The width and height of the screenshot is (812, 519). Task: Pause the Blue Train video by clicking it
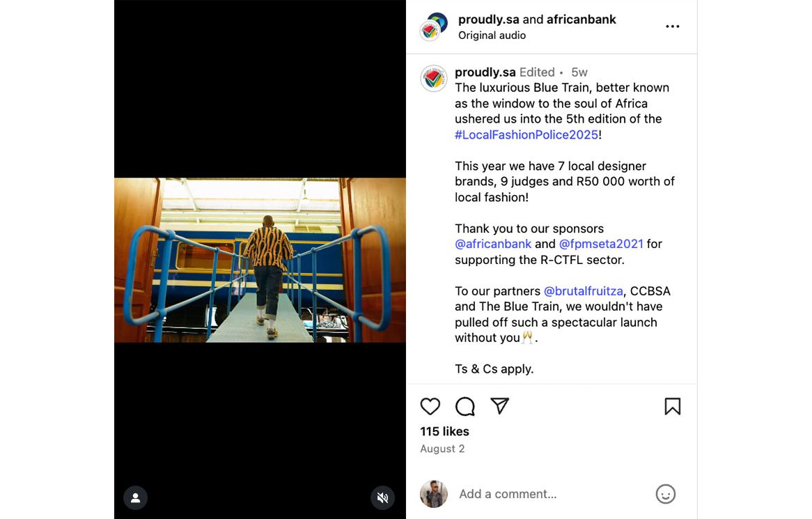[260, 260]
